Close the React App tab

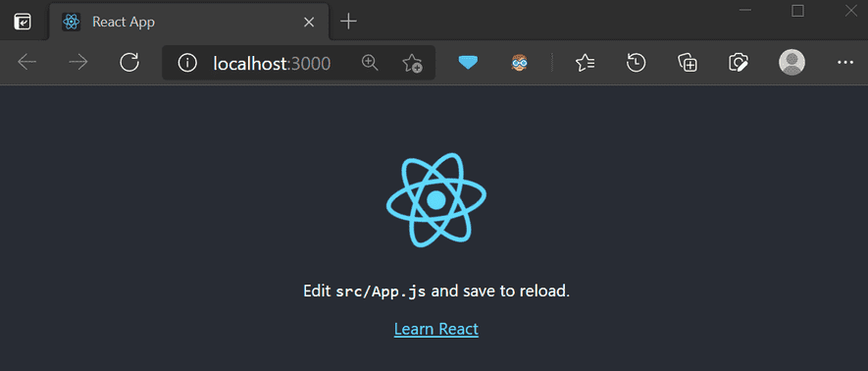pos(310,23)
